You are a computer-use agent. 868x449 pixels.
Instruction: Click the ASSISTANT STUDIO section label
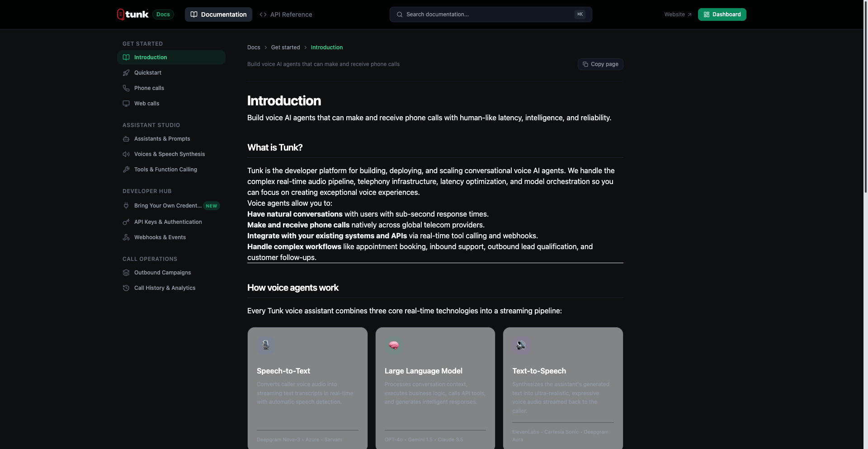pyautogui.click(x=151, y=125)
